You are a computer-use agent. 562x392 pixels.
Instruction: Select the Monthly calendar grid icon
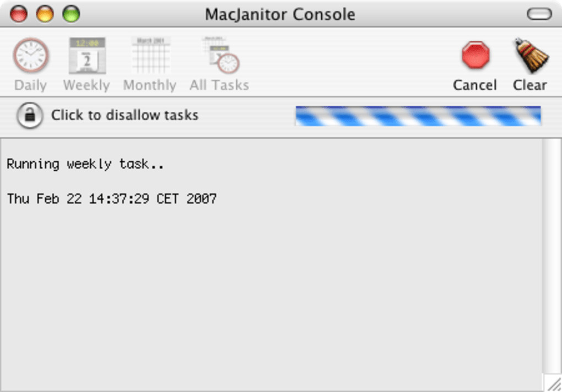150,56
